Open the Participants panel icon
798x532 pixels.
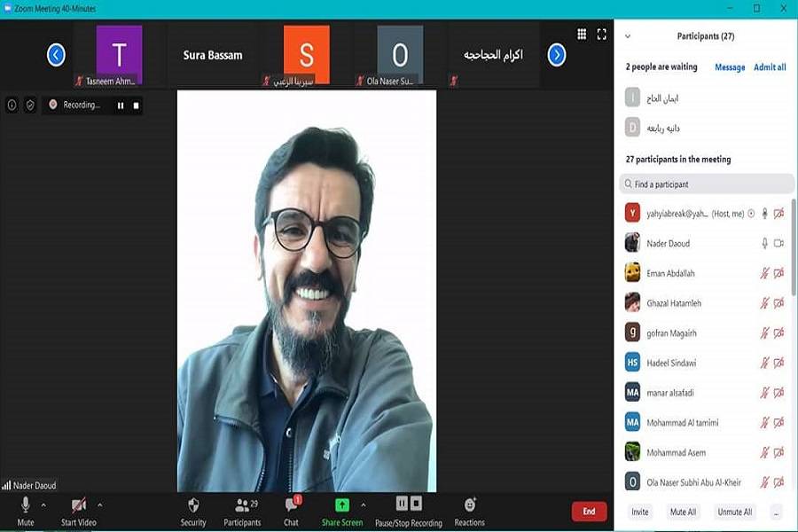(x=241, y=505)
